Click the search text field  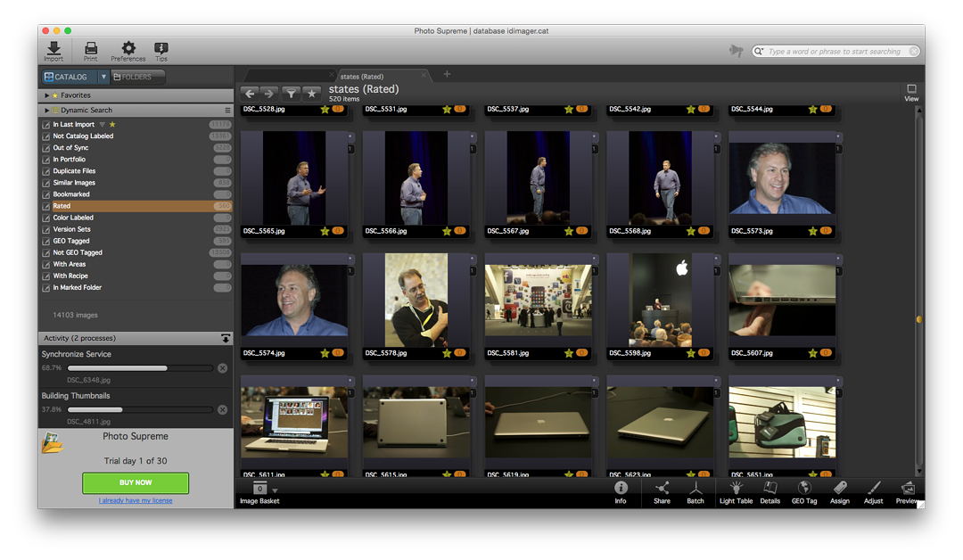pyautogui.click(x=834, y=52)
